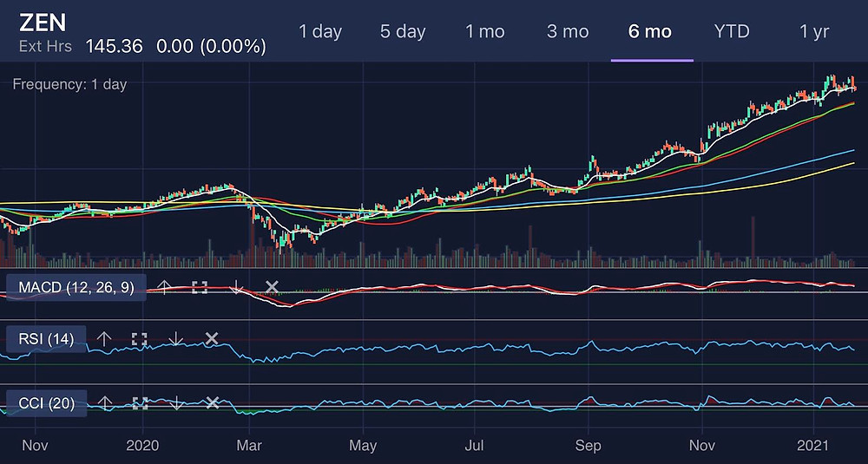
Task: Click the Ext Hrs label
Action: pos(45,47)
